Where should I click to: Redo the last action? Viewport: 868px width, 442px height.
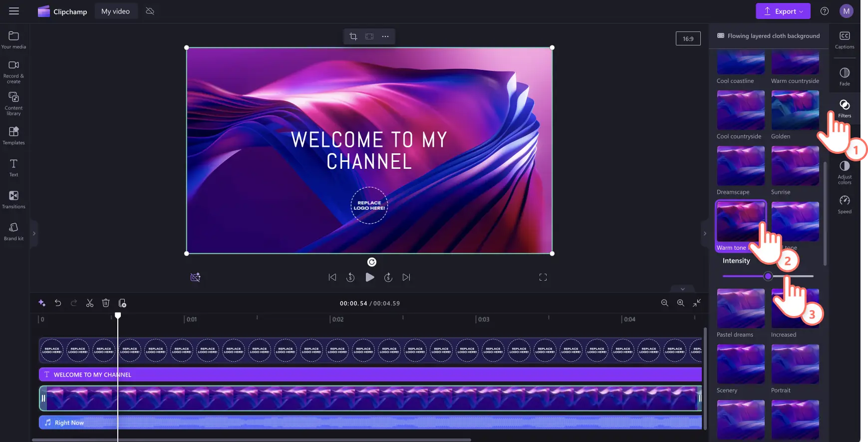click(x=74, y=303)
